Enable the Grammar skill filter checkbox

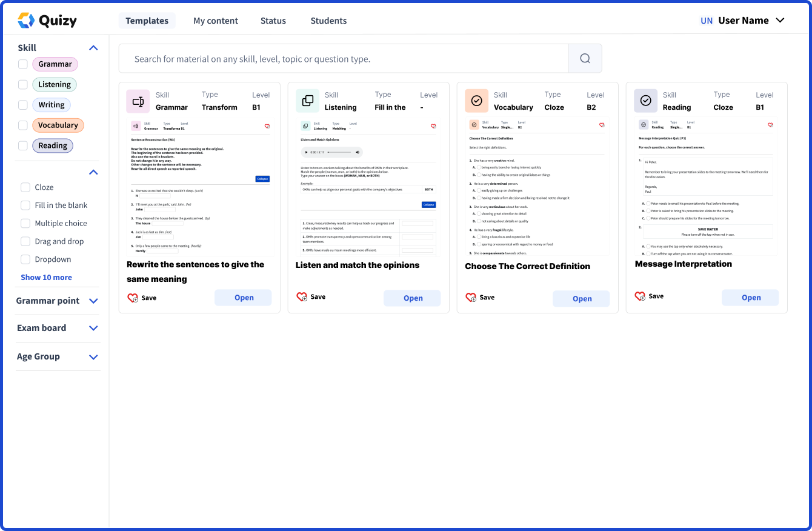(22, 64)
